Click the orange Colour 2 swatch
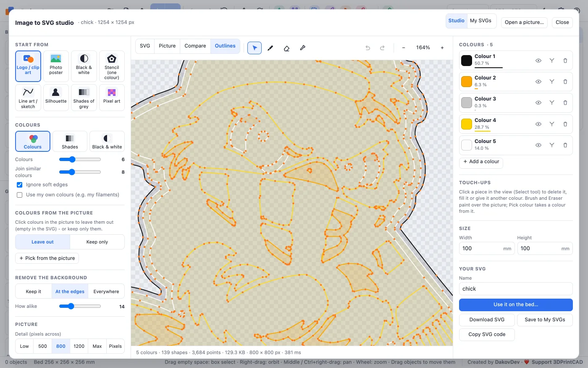This screenshot has width=588, height=368. point(467,82)
